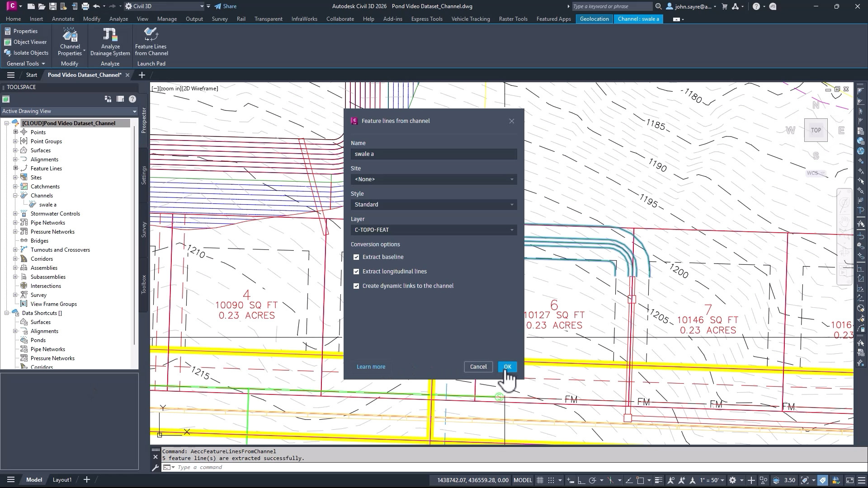Select the Stormwater Controls tree item
Viewport: 868px width, 488px height.
[x=55, y=214]
